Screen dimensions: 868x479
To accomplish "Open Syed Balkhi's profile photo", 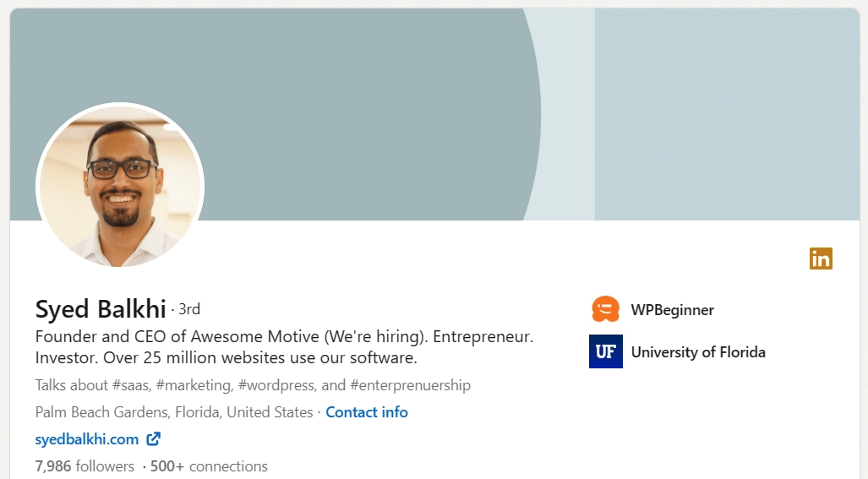I will pos(120,187).
